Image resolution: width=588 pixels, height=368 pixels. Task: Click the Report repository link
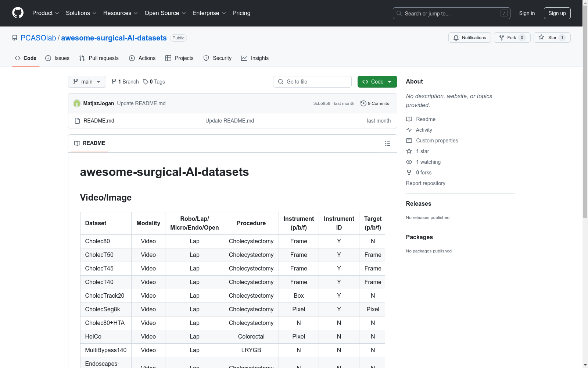pos(426,183)
